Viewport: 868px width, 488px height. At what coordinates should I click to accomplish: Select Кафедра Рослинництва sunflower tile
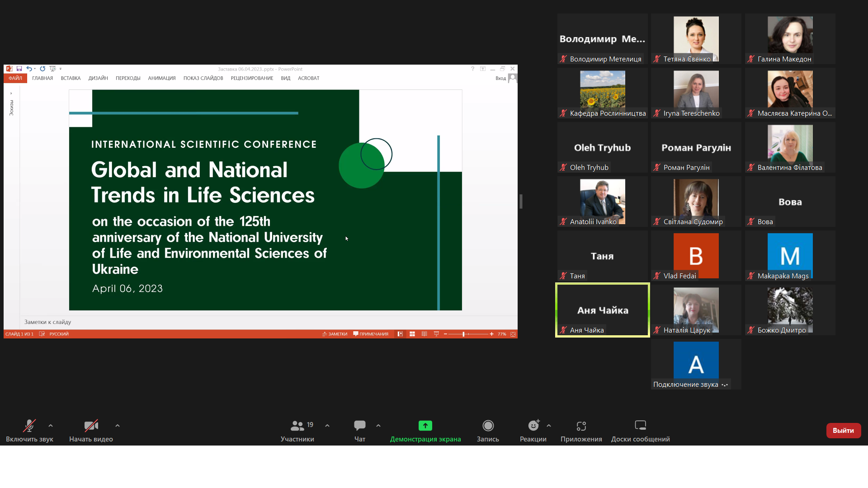pyautogui.click(x=603, y=93)
